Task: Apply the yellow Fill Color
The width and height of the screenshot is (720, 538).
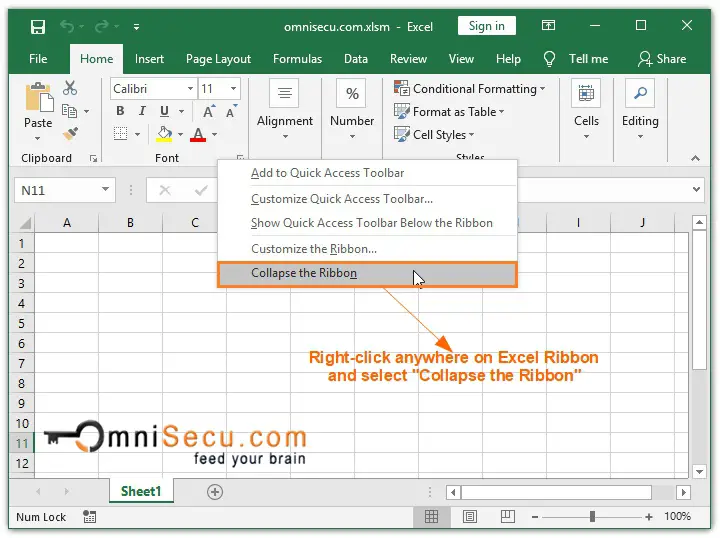Action: pyautogui.click(x=164, y=134)
